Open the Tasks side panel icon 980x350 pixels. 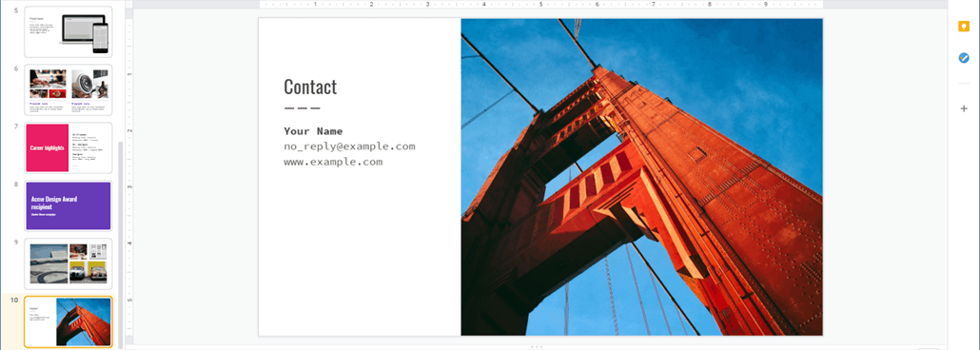coord(964,58)
